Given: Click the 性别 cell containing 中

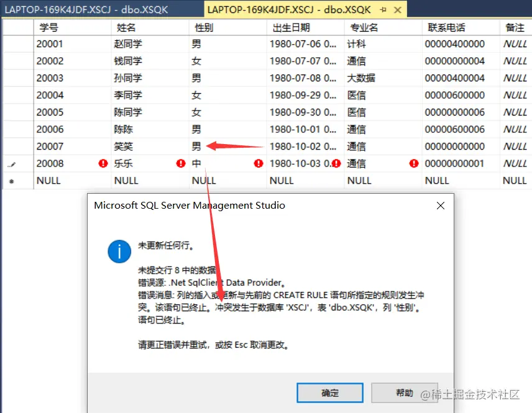Looking at the screenshot, I should pos(228,163).
